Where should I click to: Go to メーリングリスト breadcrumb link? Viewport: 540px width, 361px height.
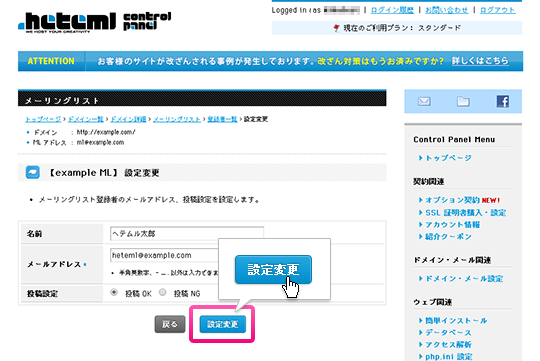point(177,119)
